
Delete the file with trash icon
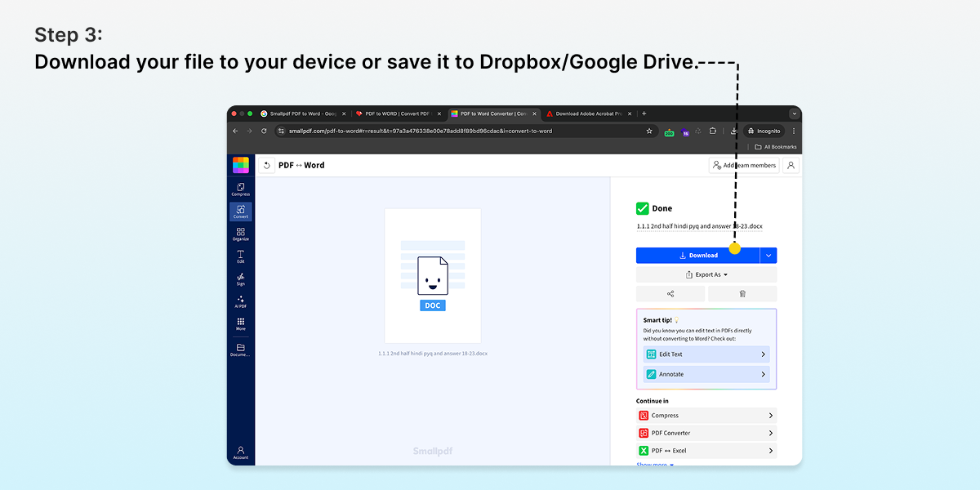coord(742,294)
